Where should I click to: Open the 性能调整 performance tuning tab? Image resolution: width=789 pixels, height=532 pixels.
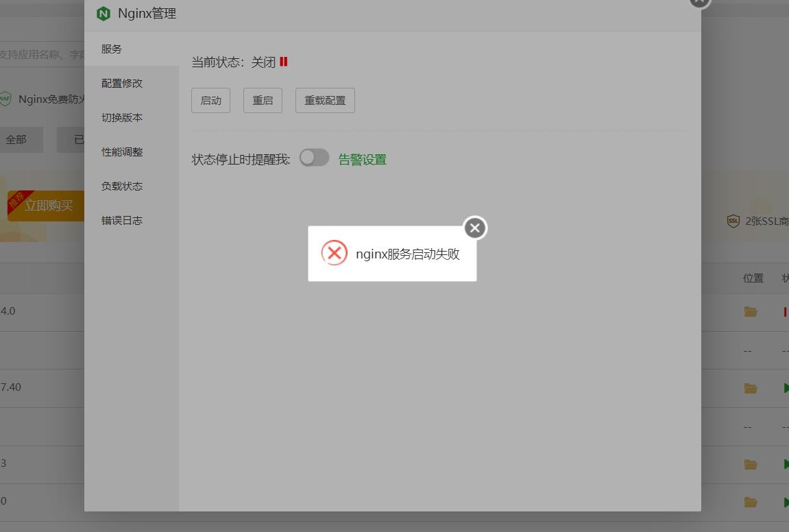(132, 152)
